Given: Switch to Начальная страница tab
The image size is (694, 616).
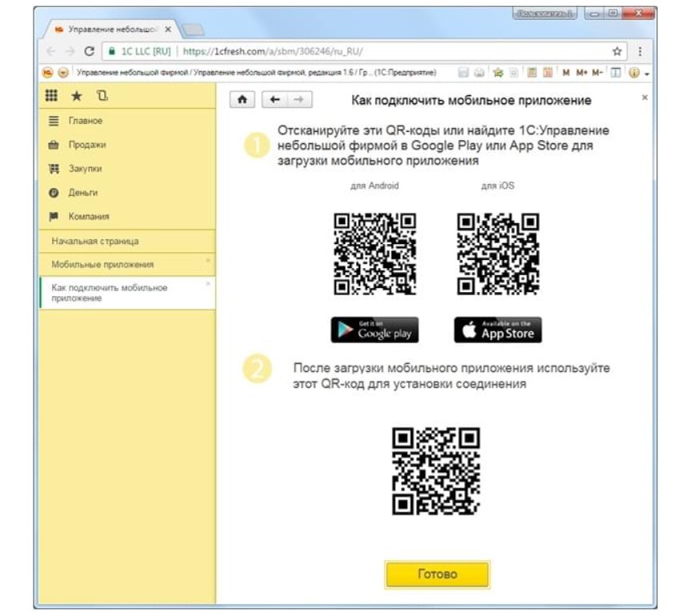Looking at the screenshot, I should pyautogui.click(x=127, y=241).
